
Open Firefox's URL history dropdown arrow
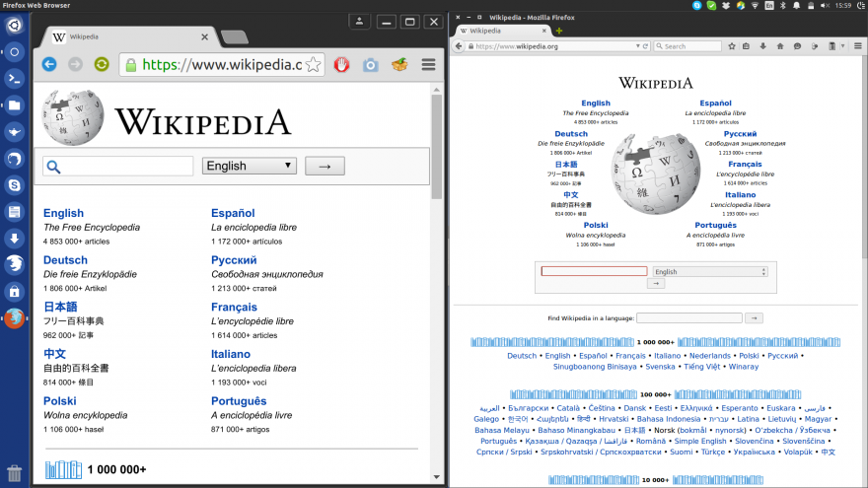click(x=638, y=46)
